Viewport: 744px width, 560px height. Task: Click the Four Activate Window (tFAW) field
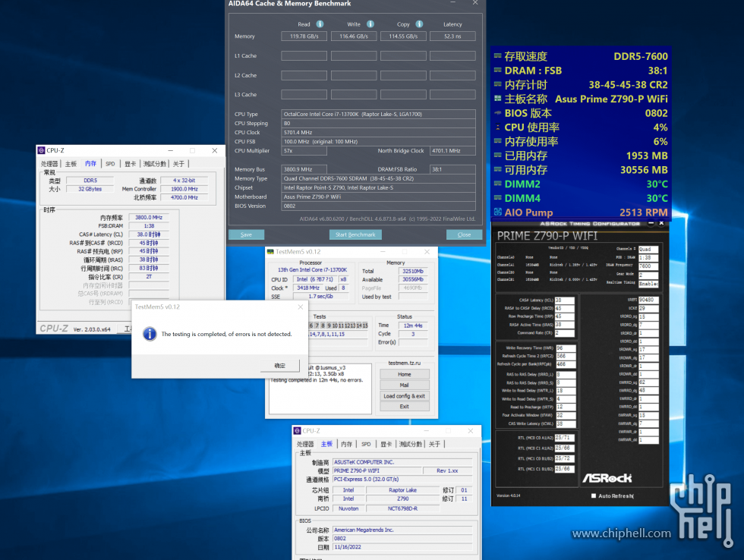[x=566, y=415]
